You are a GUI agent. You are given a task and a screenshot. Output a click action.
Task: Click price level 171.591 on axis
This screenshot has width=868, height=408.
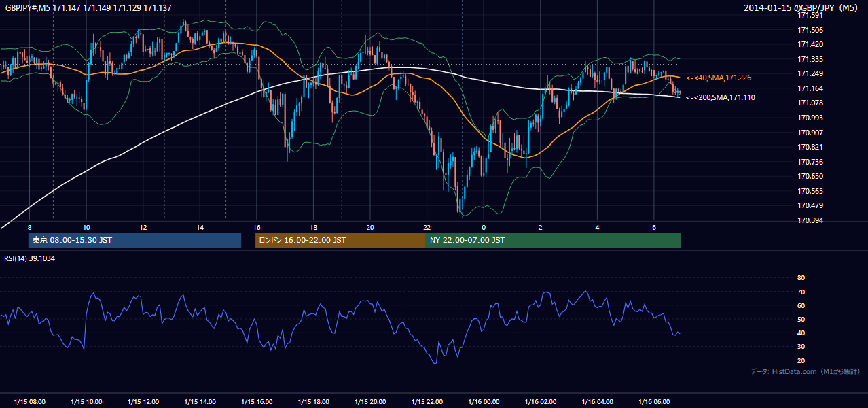[810, 16]
